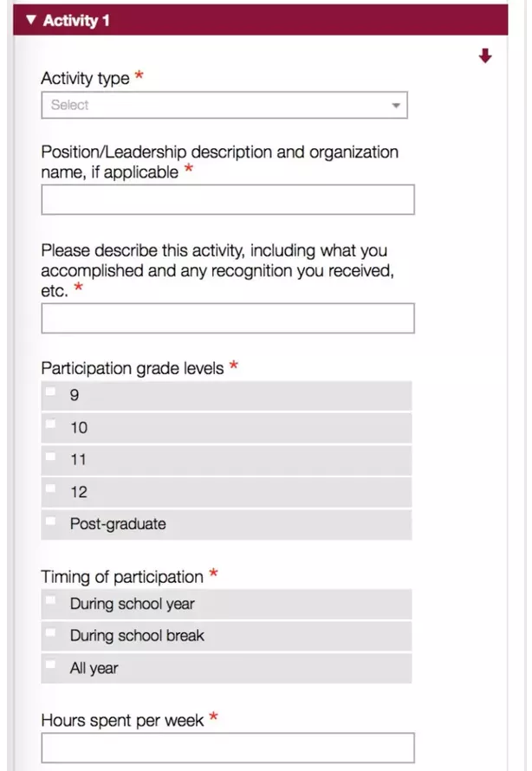Click the activity description text field
The image size is (532, 771).
pyautogui.click(x=227, y=318)
